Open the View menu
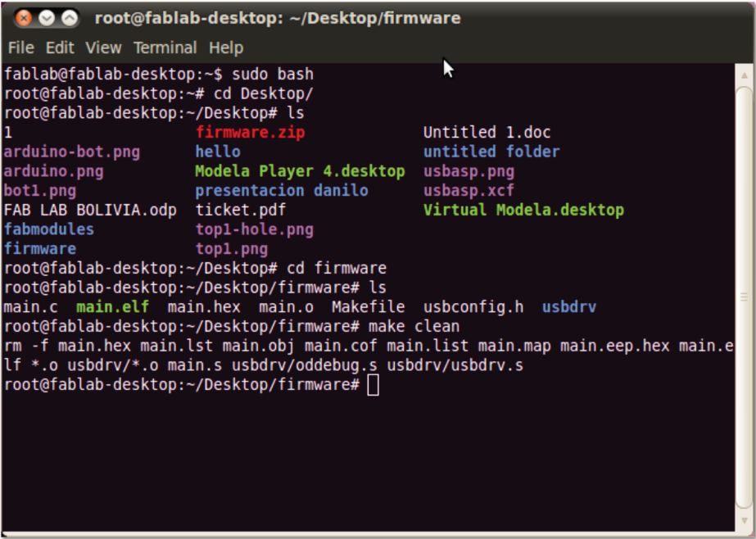Screen dimensions: 756x539 (x=104, y=48)
